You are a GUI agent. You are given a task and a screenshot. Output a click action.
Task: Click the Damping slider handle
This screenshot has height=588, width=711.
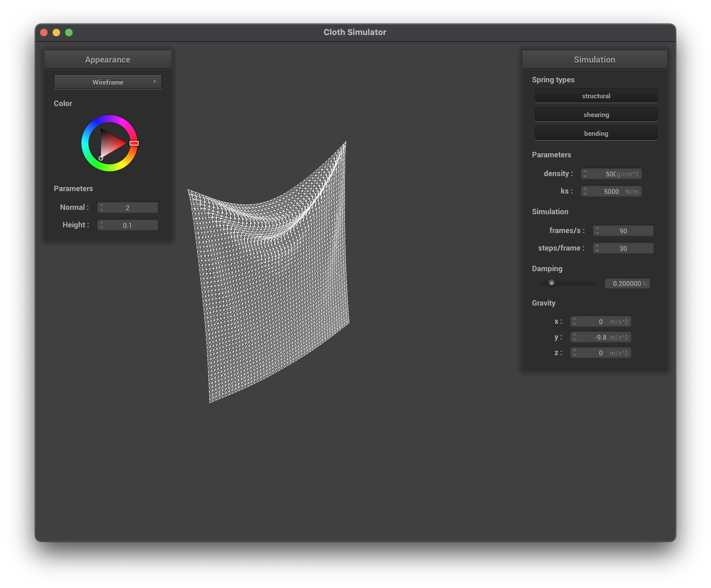tap(551, 283)
